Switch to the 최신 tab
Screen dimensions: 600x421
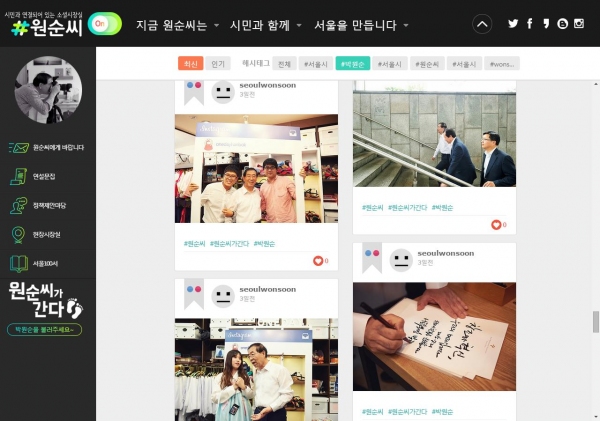(x=190, y=63)
